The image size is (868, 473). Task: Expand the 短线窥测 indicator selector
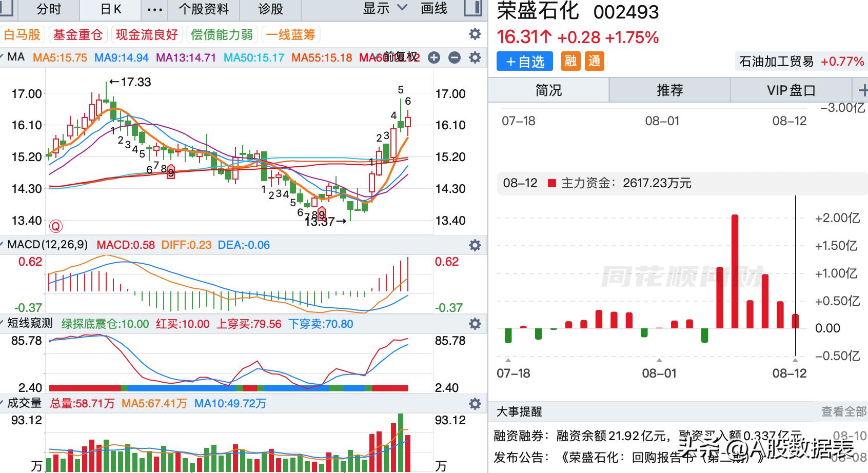3,323
